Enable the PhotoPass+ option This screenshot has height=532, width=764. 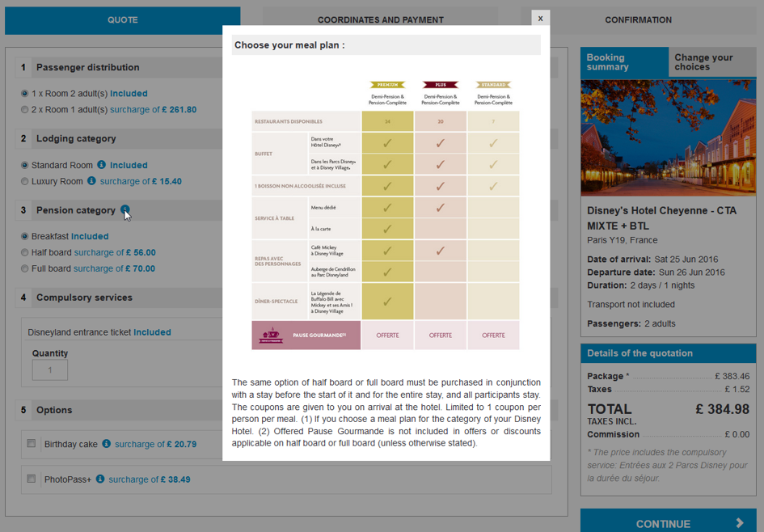click(32, 479)
